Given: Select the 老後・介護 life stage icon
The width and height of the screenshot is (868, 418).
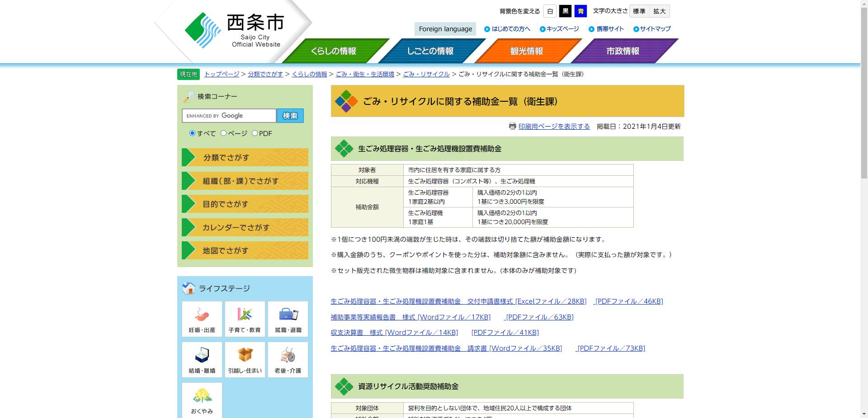Looking at the screenshot, I should 288,359.
